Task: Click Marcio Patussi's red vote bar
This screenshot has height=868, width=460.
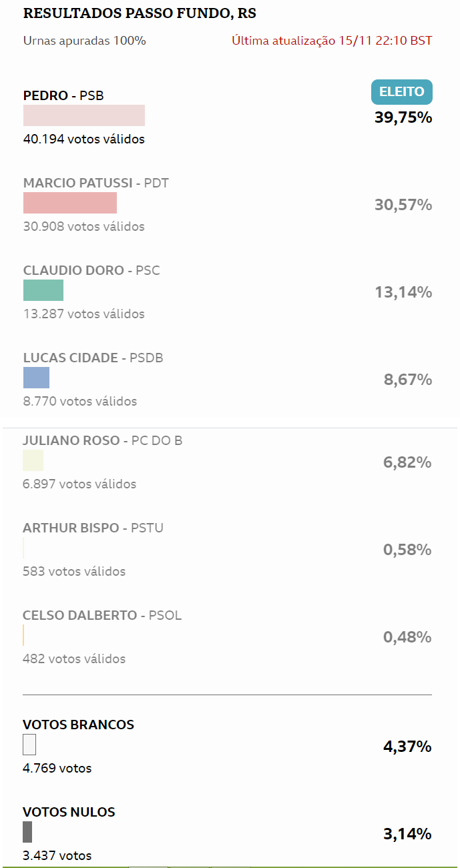Action: click(x=70, y=203)
